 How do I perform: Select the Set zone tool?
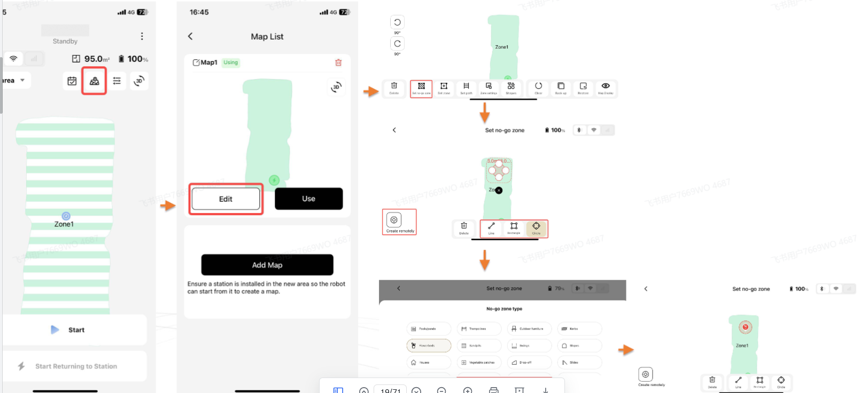click(444, 88)
